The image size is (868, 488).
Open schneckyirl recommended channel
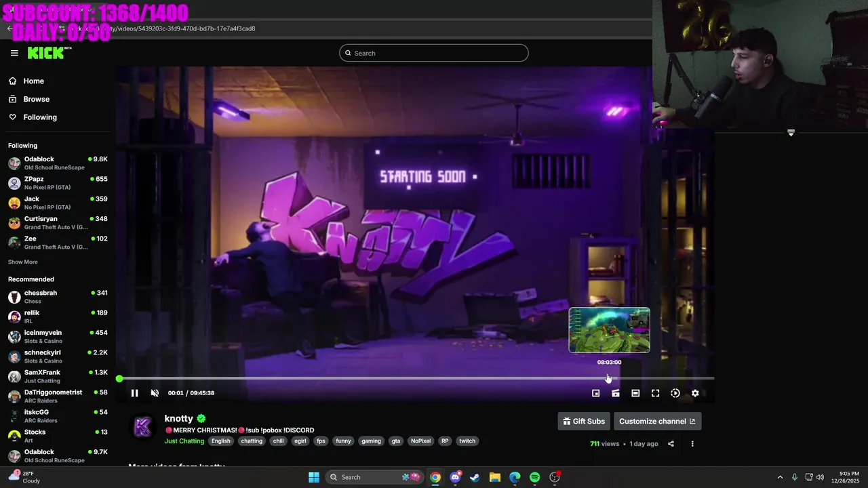click(58, 357)
